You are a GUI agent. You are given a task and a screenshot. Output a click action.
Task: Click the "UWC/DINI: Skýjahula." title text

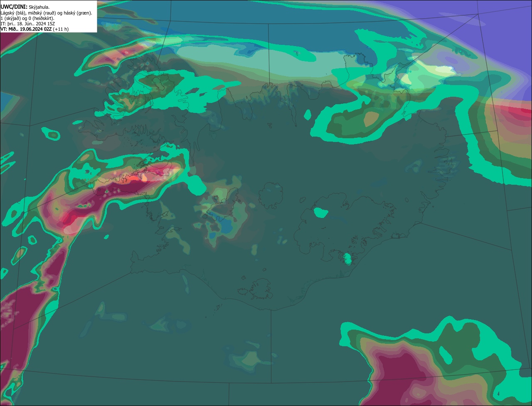click(x=25, y=7)
